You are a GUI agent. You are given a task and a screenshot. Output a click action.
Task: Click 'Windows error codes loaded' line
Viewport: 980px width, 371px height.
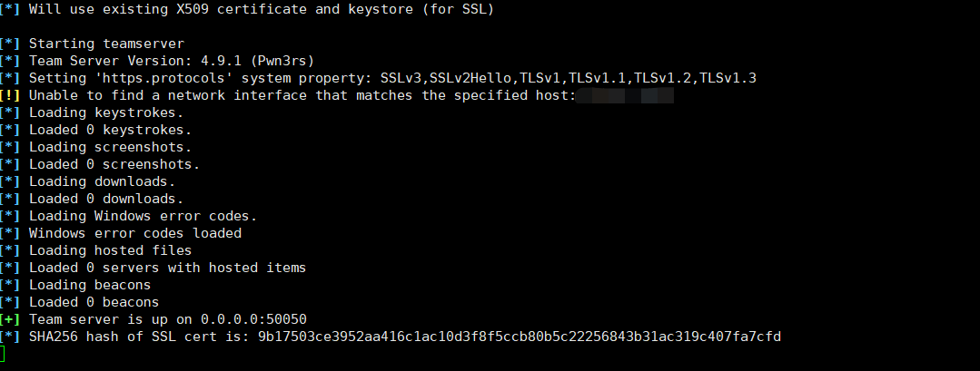tap(135, 233)
